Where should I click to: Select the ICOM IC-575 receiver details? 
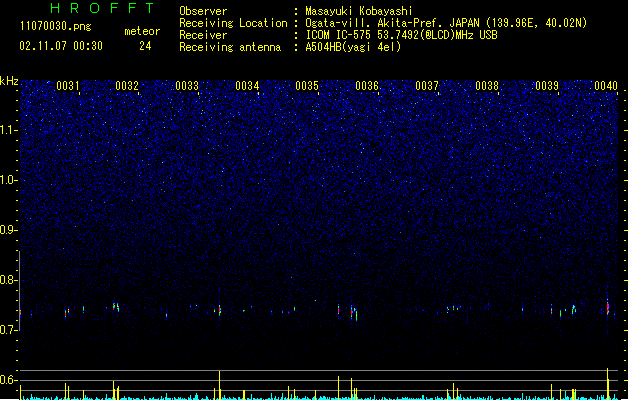pos(402,35)
